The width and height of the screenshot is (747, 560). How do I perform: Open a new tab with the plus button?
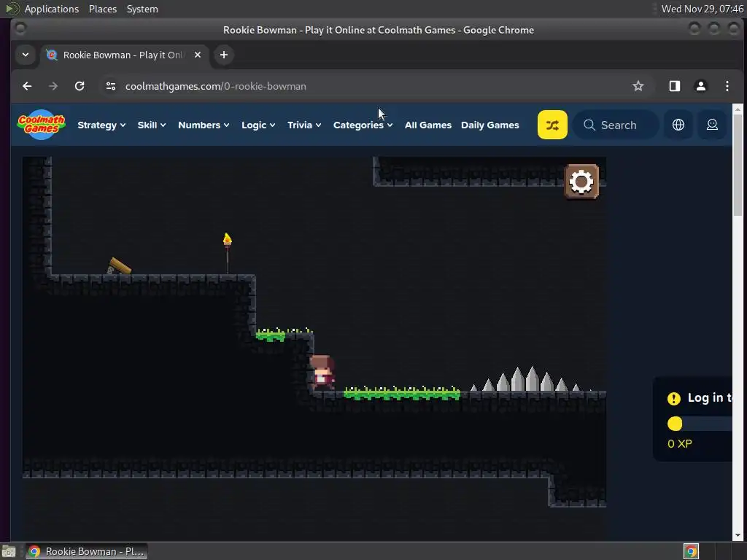point(223,55)
